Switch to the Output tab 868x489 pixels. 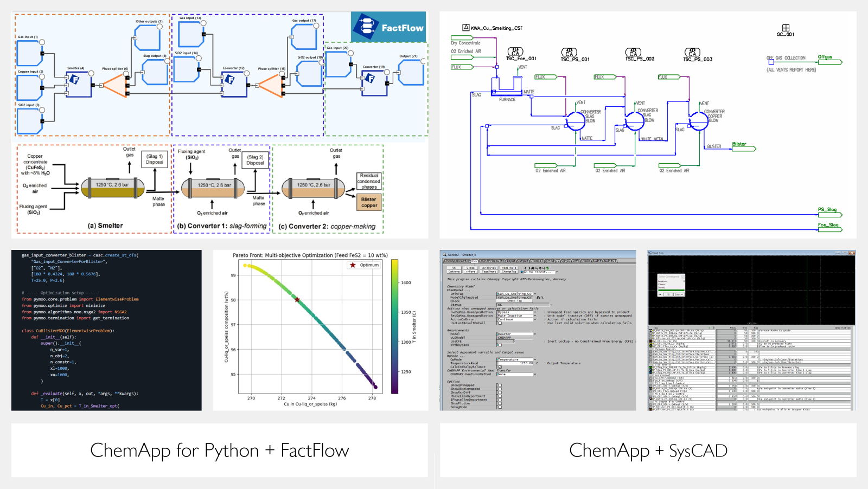[523, 261]
